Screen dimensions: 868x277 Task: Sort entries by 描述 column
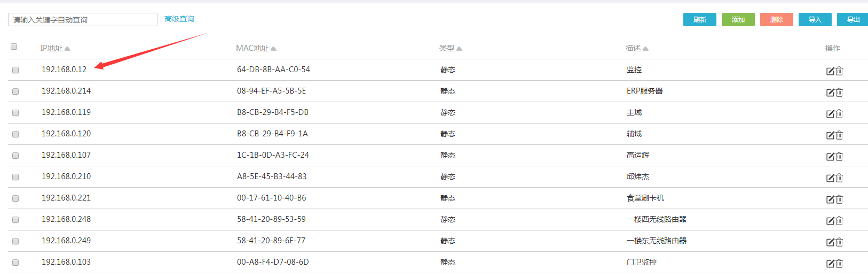pyautogui.click(x=645, y=49)
